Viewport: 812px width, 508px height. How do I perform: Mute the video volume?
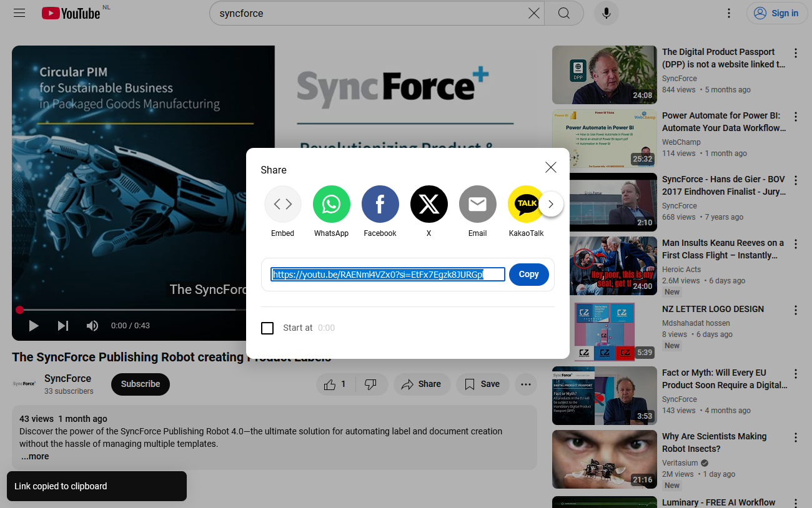point(92,326)
